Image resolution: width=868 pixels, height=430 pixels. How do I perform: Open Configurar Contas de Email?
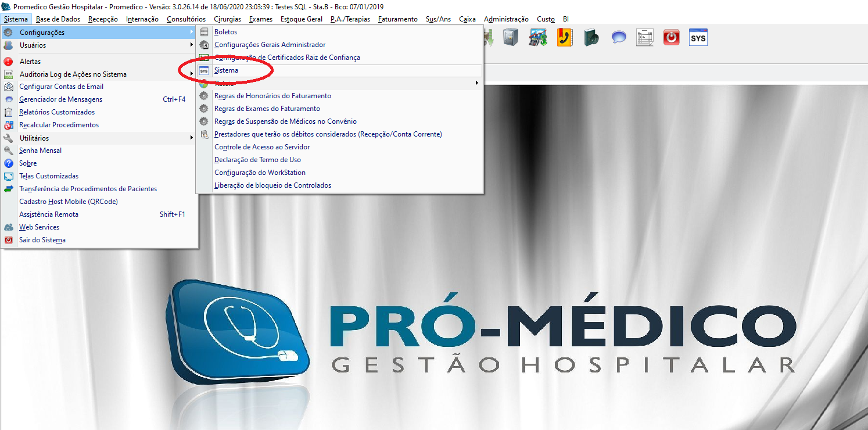coord(99,87)
